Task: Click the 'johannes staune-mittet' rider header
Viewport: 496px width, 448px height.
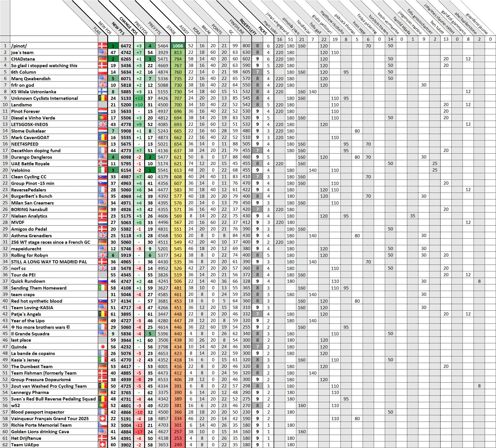Action: tap(439, 19)
